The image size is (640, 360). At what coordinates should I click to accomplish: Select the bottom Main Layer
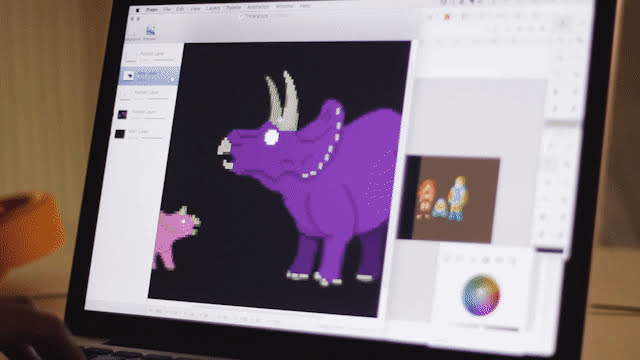tap(138, 133)
